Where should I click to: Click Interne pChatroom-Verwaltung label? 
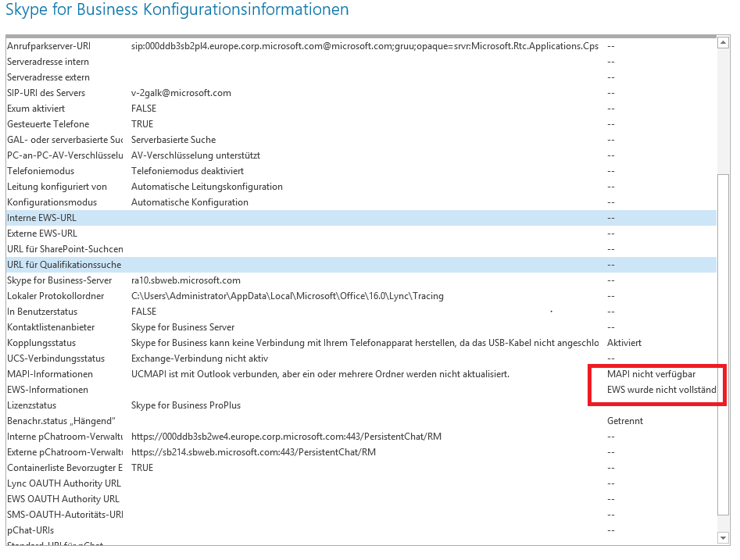tap(65, 437)
